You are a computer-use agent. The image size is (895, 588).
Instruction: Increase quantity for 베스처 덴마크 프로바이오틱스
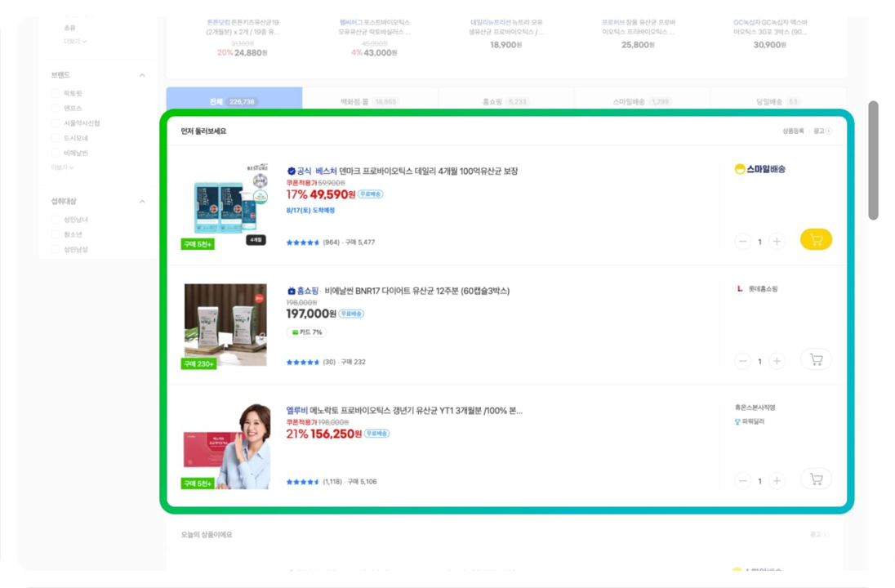pyautogui.click(x=777, y=242)
